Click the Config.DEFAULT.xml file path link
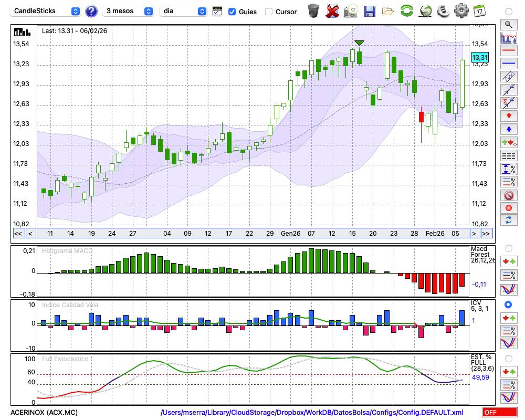This screenshot has width=525, height=420. [312, 412]
